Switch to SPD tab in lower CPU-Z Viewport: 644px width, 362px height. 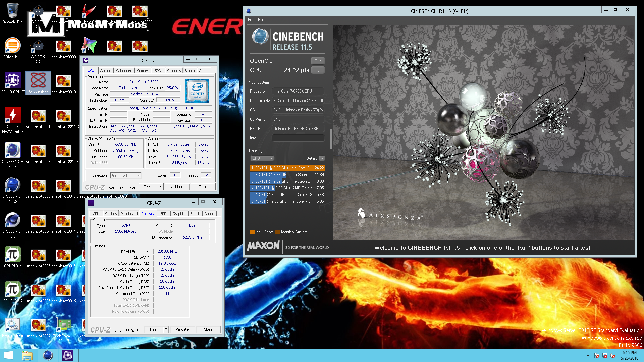tap(163, 214)
